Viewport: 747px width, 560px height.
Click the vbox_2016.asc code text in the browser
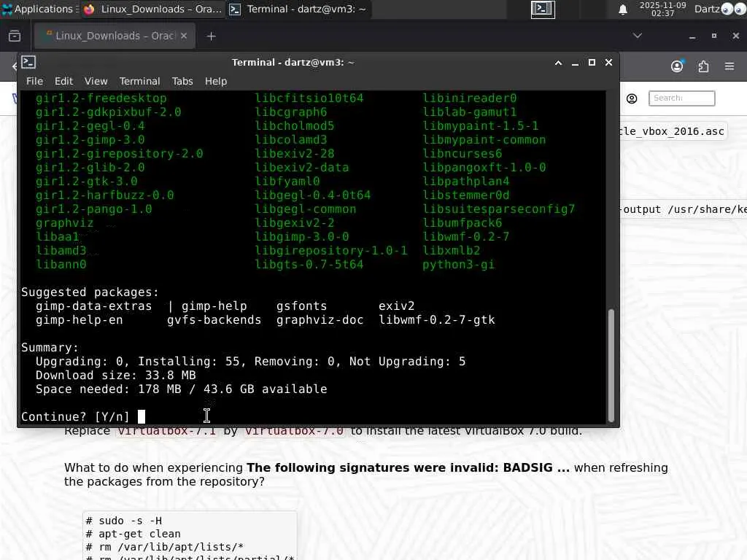coord(672,131)
